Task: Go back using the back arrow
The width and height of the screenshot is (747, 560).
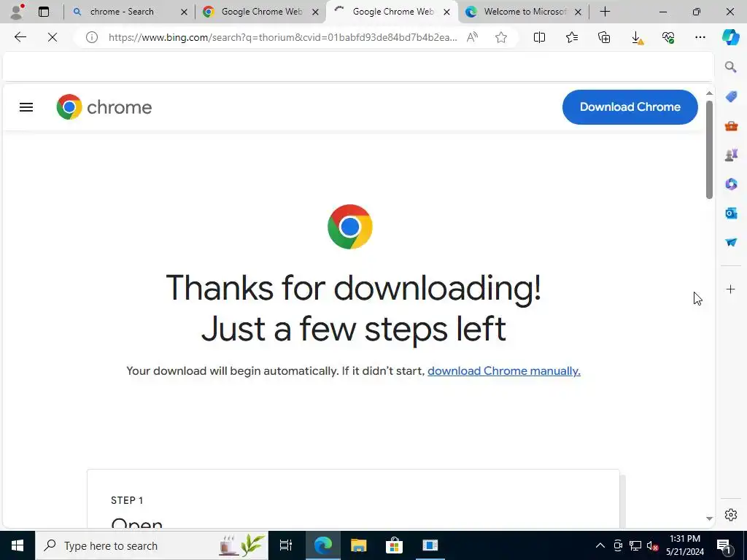Action: (x=20, y=37)
